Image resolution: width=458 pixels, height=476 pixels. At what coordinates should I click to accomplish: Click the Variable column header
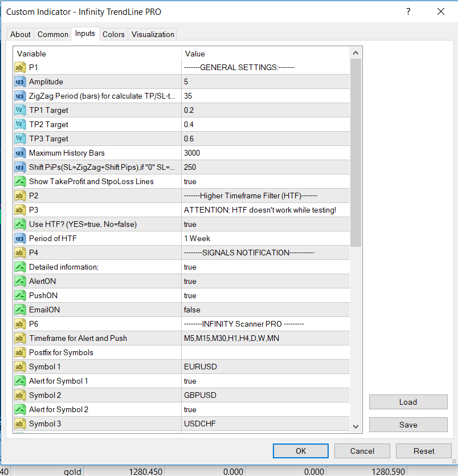point(97,54)
